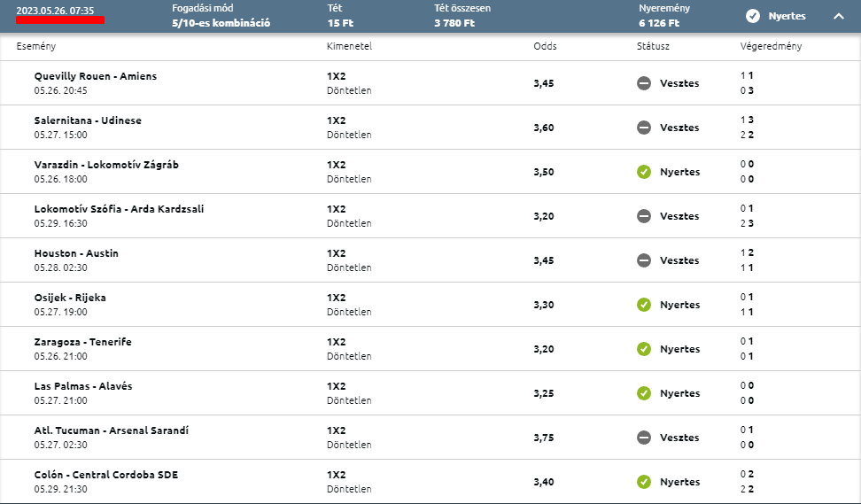Open the Quevilly Rouen - Amiens event
Screen dimensions: 861x504
click(x=96, y=76)
